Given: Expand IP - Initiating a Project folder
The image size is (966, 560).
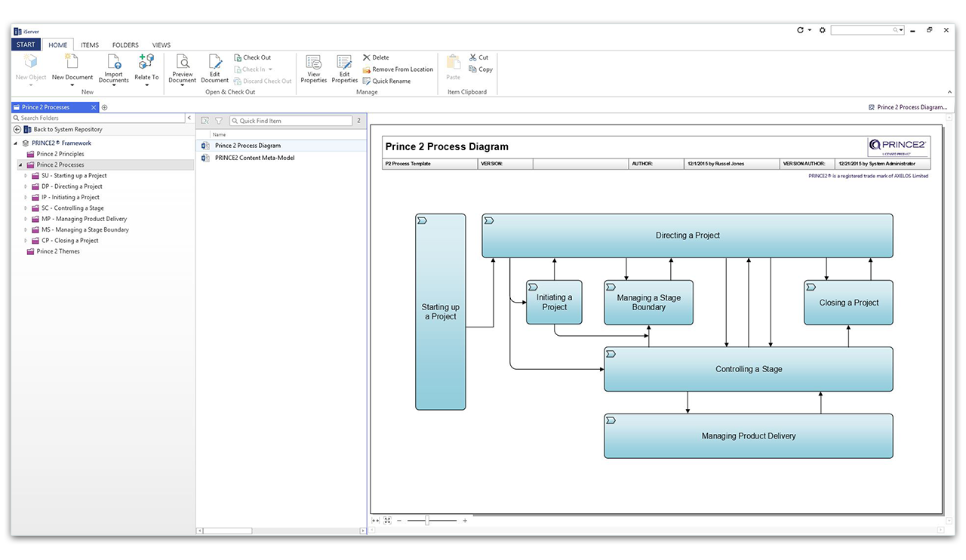Looking at the screenshot, I should click(x=26, y=197).
